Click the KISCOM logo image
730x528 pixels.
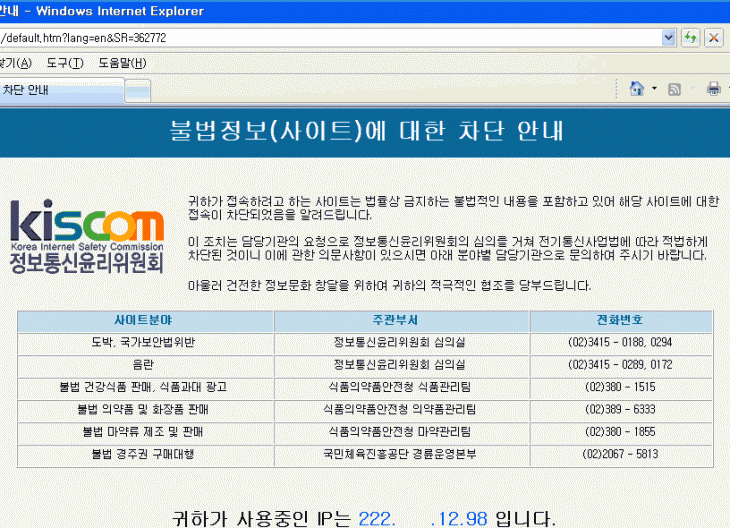pos(86,237)
